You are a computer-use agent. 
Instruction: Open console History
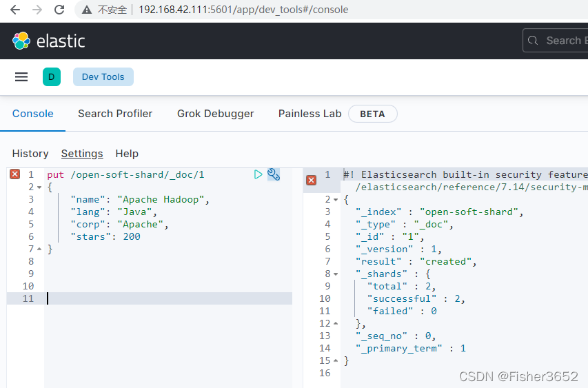30,154
